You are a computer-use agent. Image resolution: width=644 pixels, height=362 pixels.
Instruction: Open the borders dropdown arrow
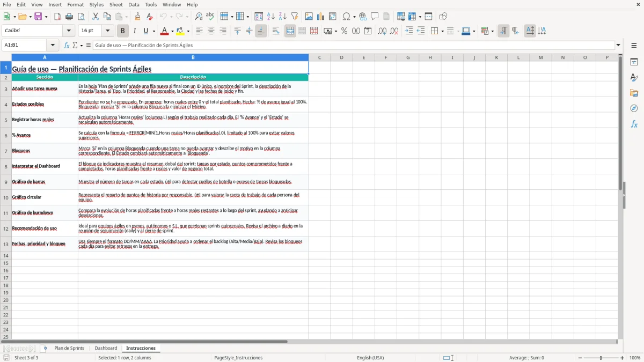[x=442, y=32]
